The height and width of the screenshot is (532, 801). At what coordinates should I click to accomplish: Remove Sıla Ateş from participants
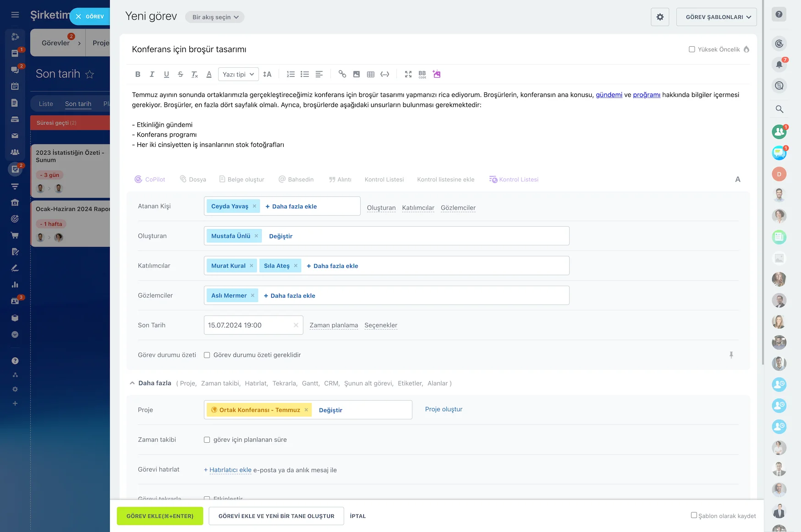pyautogui.click(x=296, y=266)
